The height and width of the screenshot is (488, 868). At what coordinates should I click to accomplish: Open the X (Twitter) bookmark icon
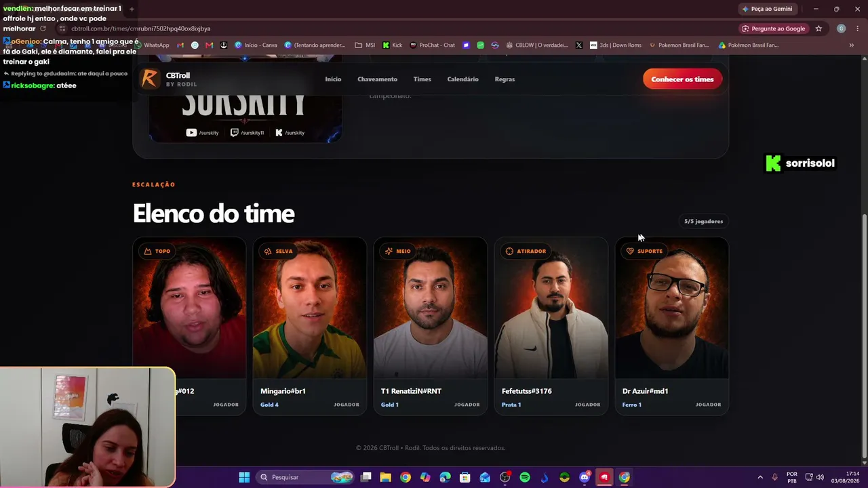pos(579,45)
